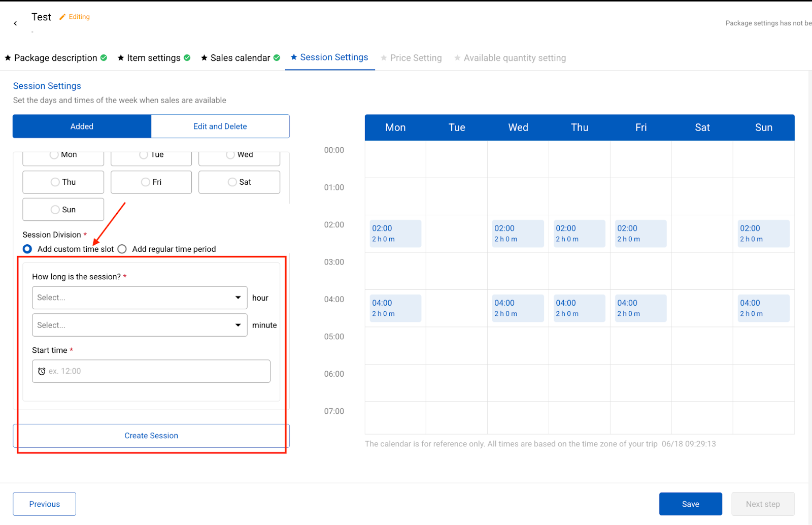Viewport: 812px width, 525px height.
Task: Open Friday 04:00 session slot
Action: [641, 308]
